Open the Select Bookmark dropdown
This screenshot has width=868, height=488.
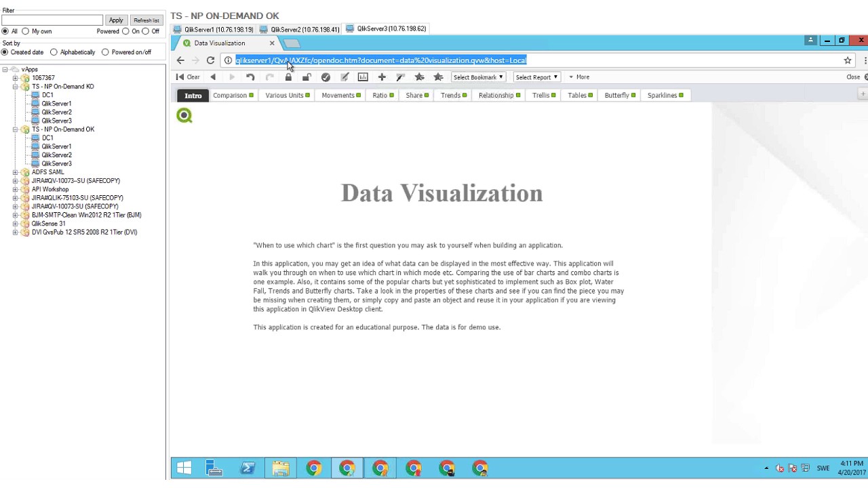478,77
